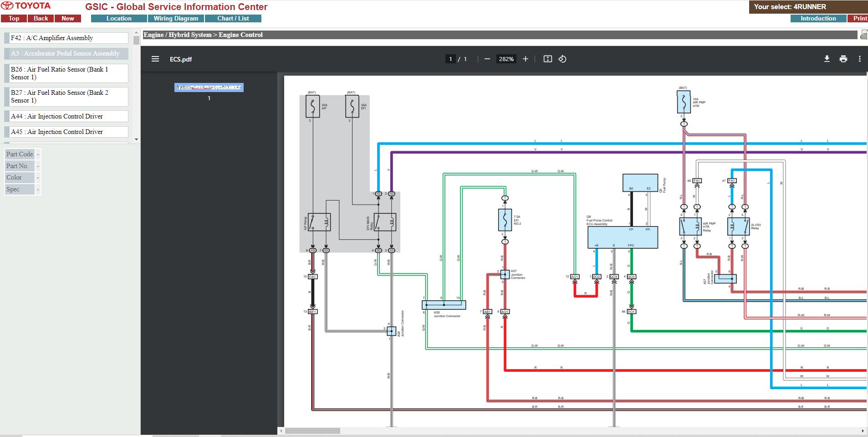Select B27 Air Fuel Ratio Sensor Bank 2
Screen dimensions: 868x437
click(66, 97)
